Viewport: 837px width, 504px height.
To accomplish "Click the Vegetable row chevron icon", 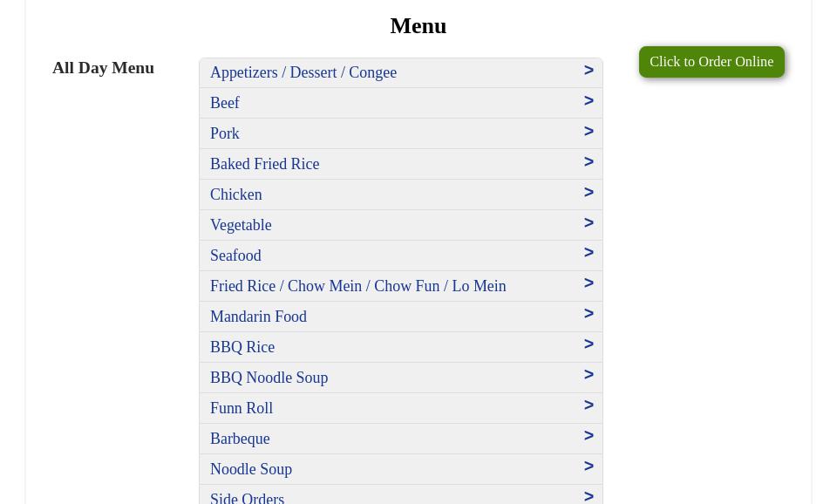I will 589,223.
